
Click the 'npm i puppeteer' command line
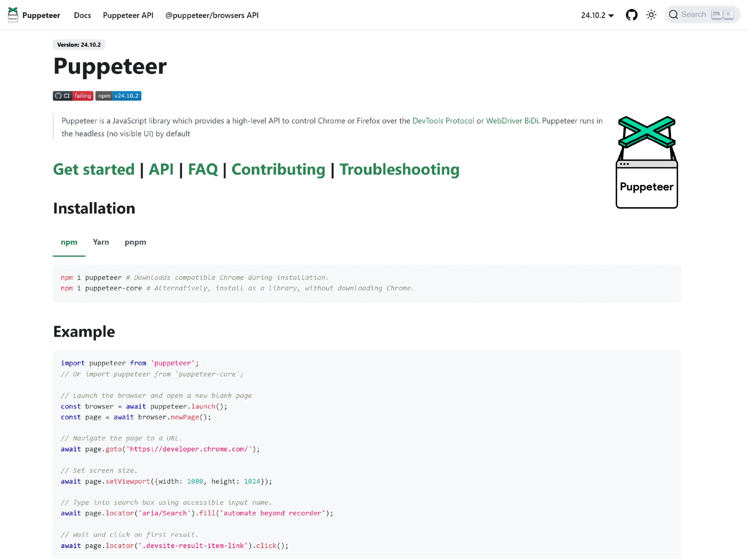[195, 278]
